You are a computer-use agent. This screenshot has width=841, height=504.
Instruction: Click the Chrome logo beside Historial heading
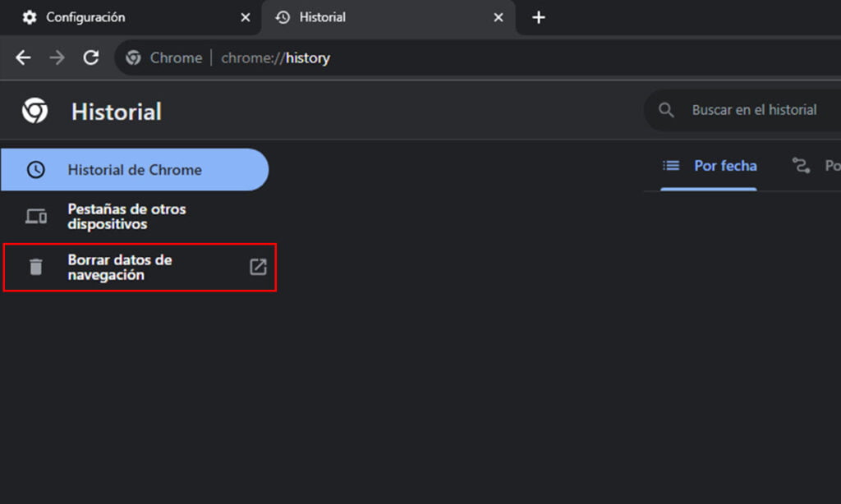[x=34, y=111]
